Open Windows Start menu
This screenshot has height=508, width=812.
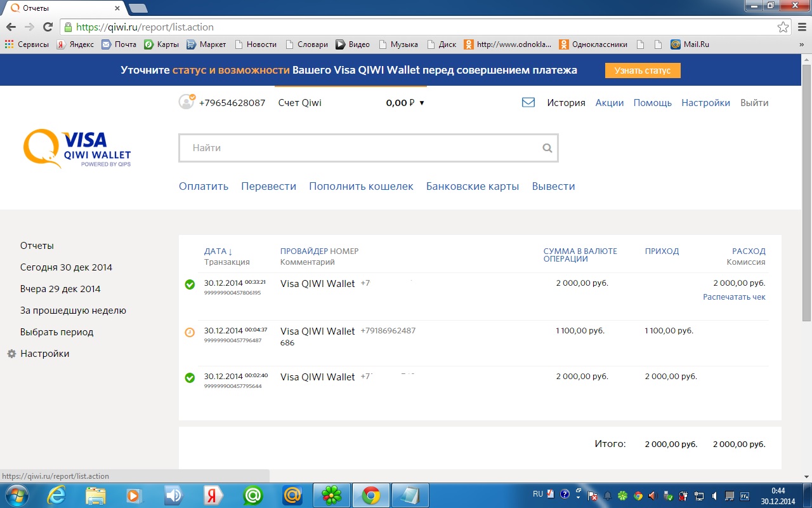16,495
